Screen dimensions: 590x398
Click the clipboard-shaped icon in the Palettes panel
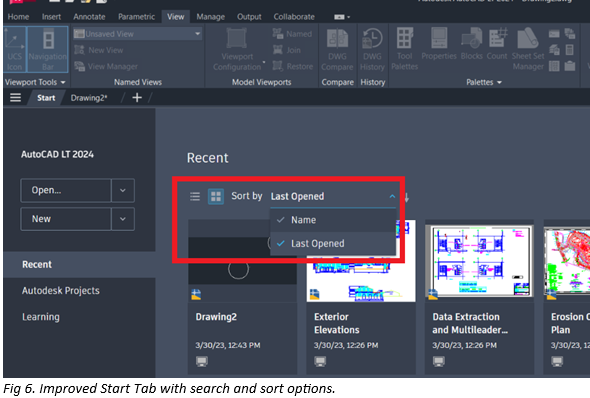[570, 66]
